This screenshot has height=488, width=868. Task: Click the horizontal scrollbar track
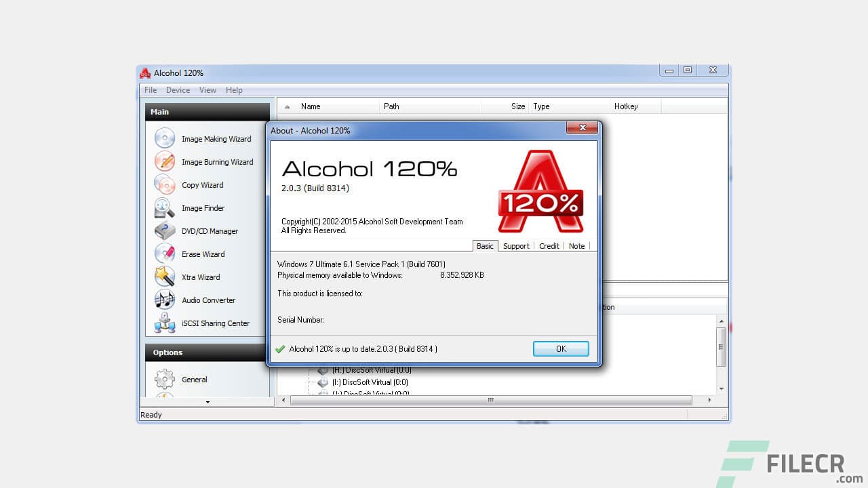click(x=488, y=400)
